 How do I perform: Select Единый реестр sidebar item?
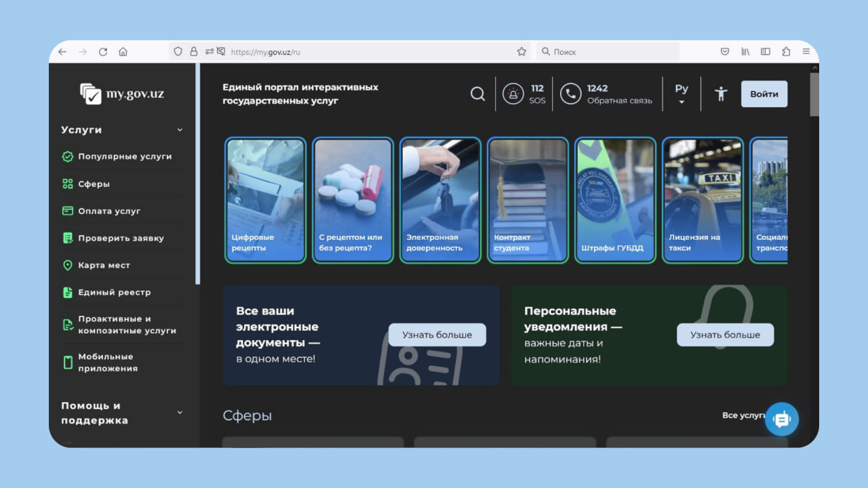pos(114,292)
